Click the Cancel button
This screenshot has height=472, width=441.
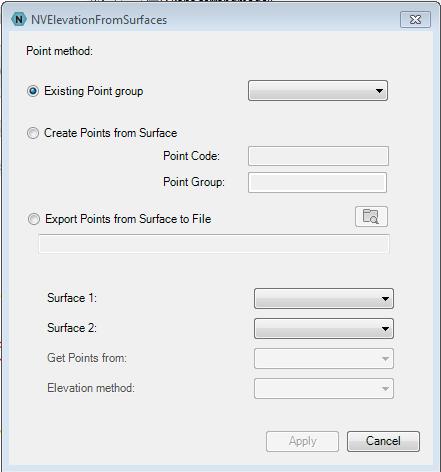pos(383,441)
